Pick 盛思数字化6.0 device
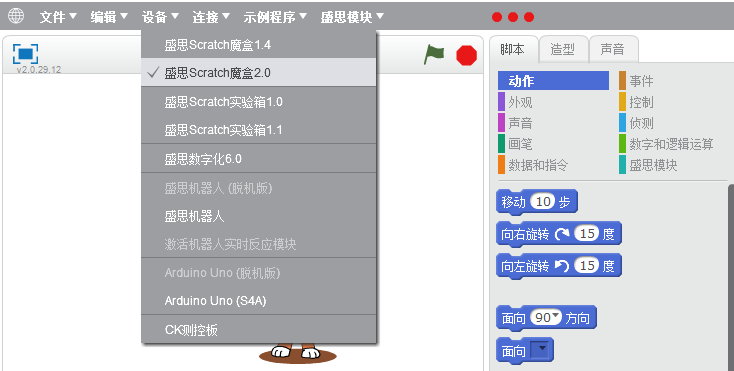734x371 pixels. pos(258,159)
